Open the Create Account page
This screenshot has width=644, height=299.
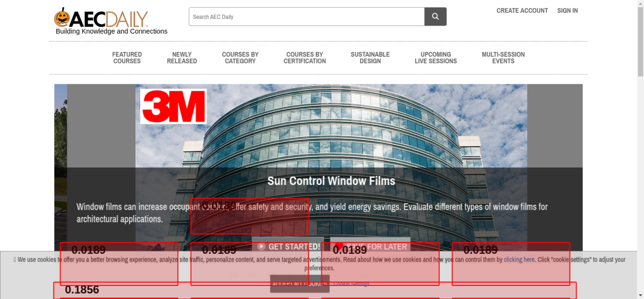[522, 11]
